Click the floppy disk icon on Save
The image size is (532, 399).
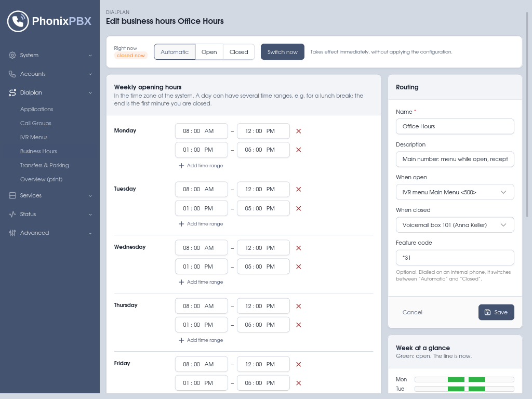(x=487, y=312)
